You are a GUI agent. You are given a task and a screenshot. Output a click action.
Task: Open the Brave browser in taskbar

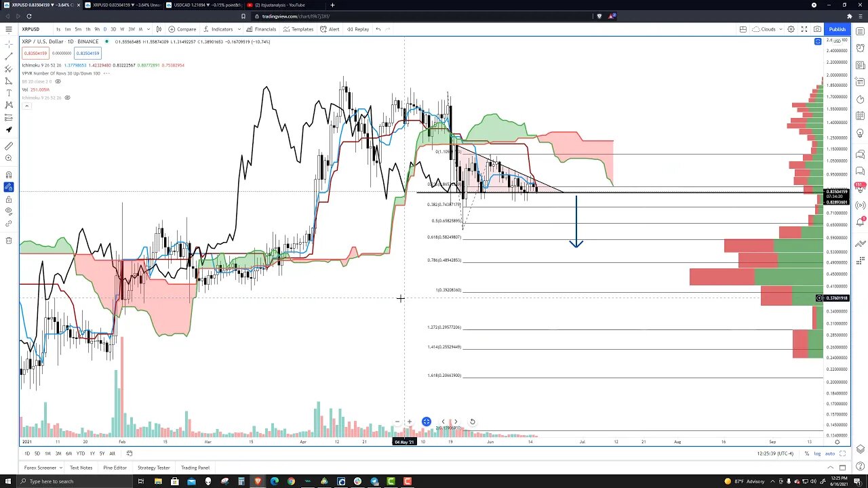click(258, 481)
